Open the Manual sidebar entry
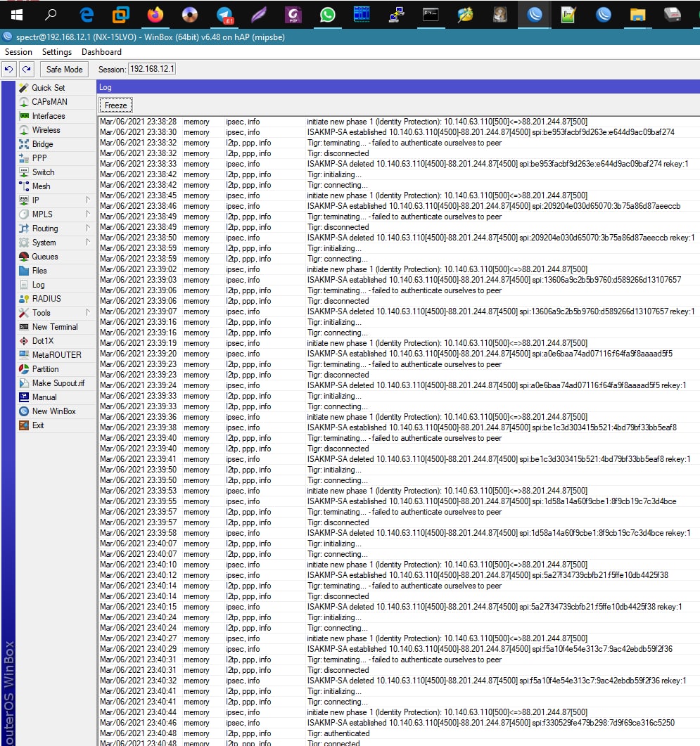 tap(56, 397)
